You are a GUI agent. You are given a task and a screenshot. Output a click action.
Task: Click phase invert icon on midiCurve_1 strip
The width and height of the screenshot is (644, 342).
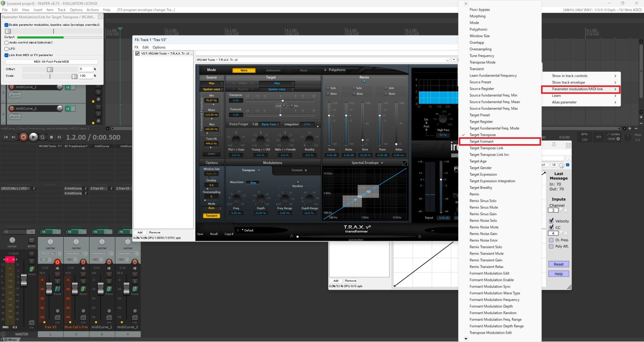[109, 311]
